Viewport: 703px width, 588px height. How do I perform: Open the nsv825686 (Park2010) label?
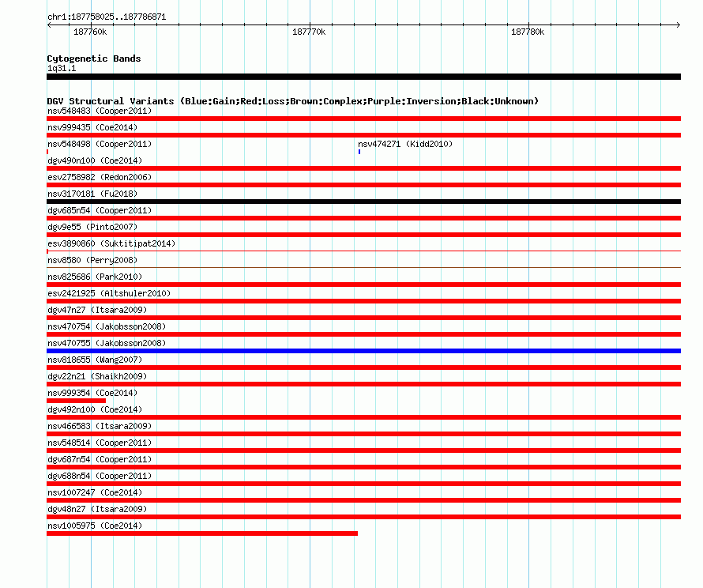point(95,277)
